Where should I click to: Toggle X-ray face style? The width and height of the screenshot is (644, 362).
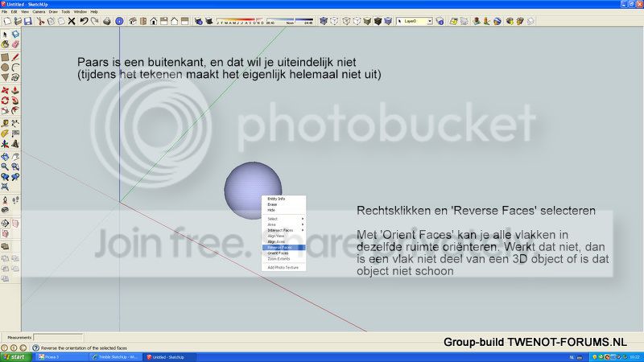point(324,21)
